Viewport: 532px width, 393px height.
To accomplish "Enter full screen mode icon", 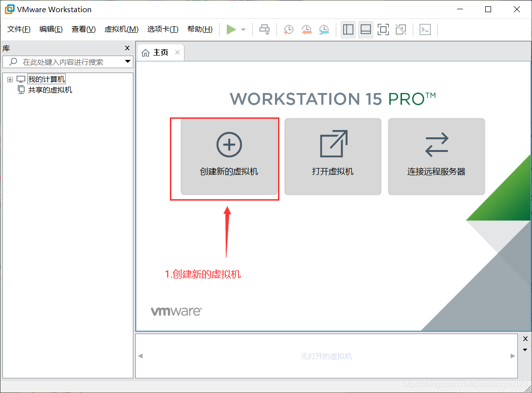I will coord(383,30).
